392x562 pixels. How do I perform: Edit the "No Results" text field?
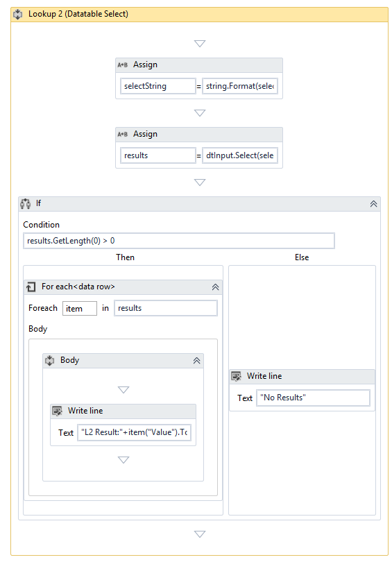313,398
